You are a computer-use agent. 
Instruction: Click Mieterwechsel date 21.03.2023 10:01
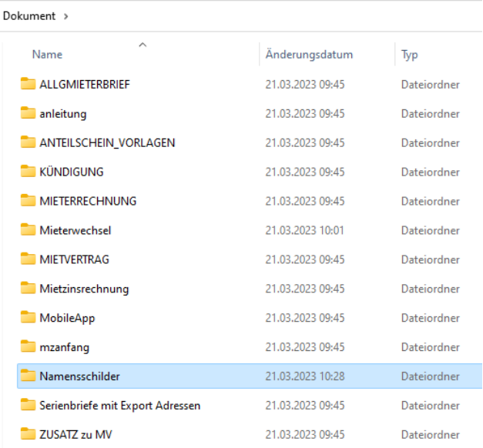pos(304,230)
